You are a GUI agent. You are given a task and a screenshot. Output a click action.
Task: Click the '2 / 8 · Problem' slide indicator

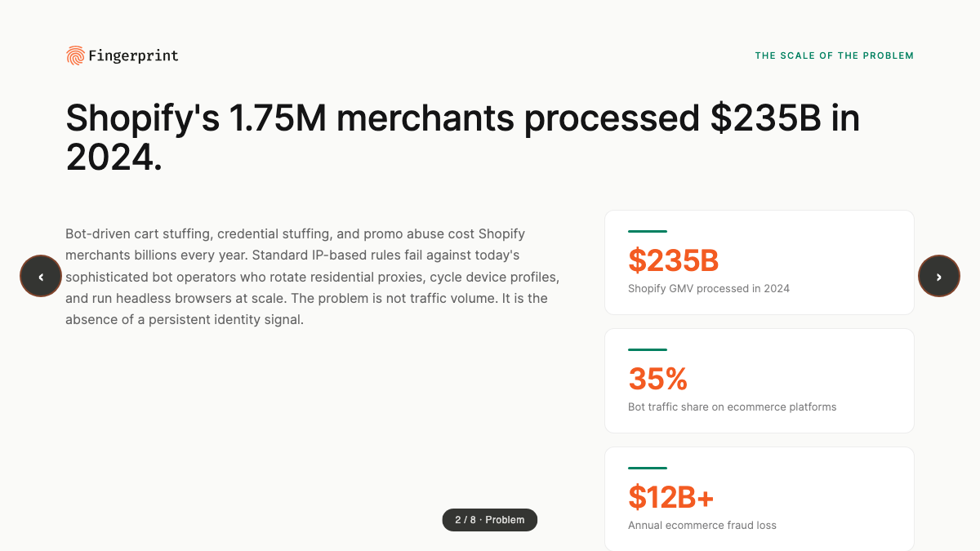click(490, 520)
